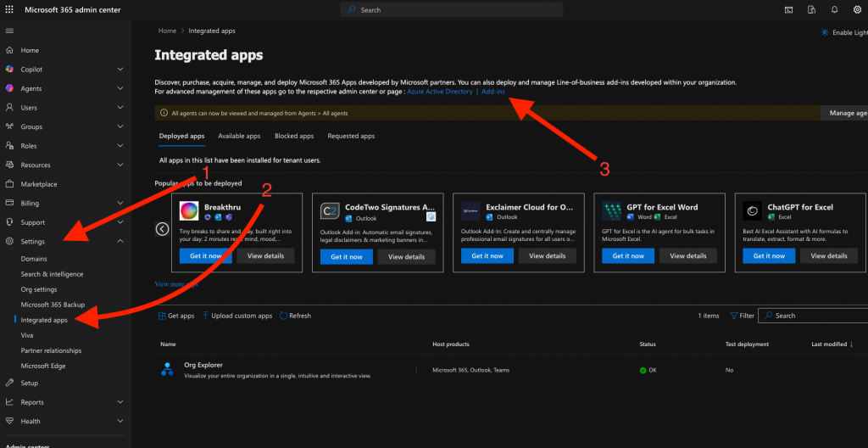Screen dimensions: 868x448
Task: Open Domains under Settings
Action: coord(34,259)
